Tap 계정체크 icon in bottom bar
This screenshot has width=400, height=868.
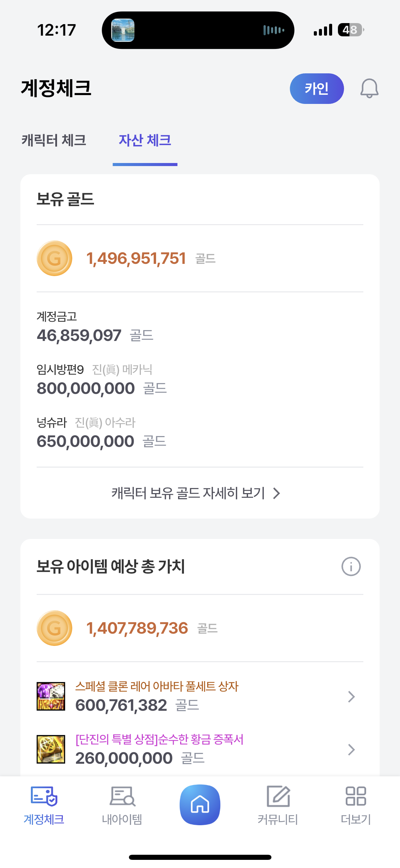coord(44,805)
